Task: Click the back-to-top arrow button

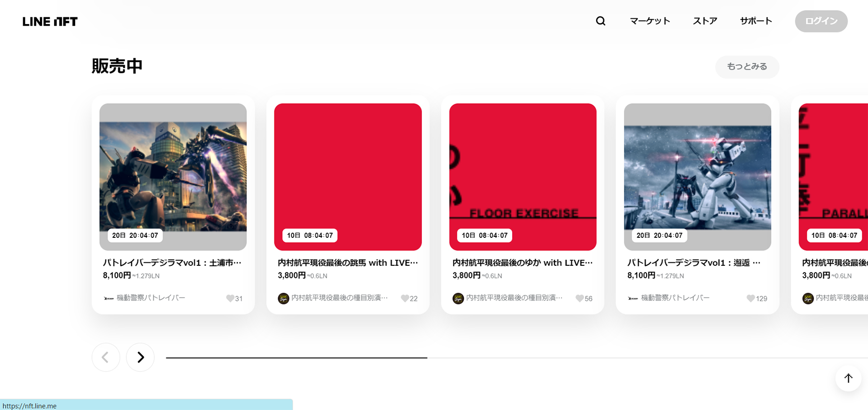Action: (848, 378)
